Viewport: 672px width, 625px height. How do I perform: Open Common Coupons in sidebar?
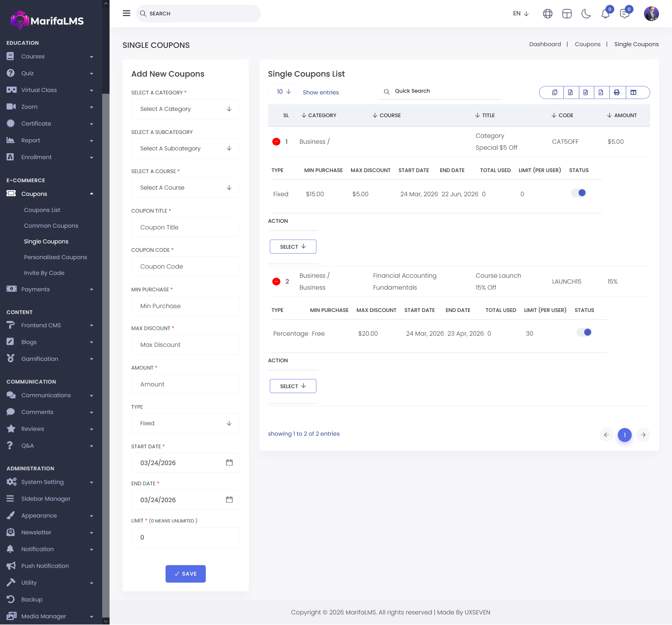(x=51, y=226)
